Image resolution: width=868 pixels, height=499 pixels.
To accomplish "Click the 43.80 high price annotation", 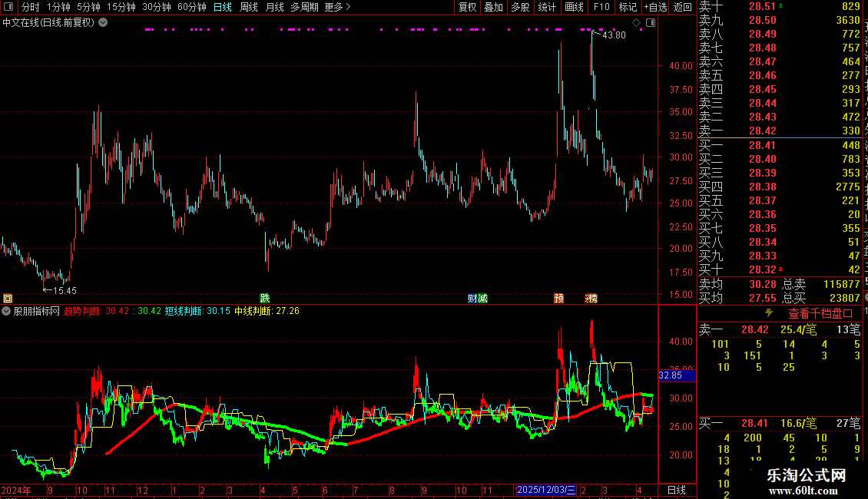I will click(614, 35).
